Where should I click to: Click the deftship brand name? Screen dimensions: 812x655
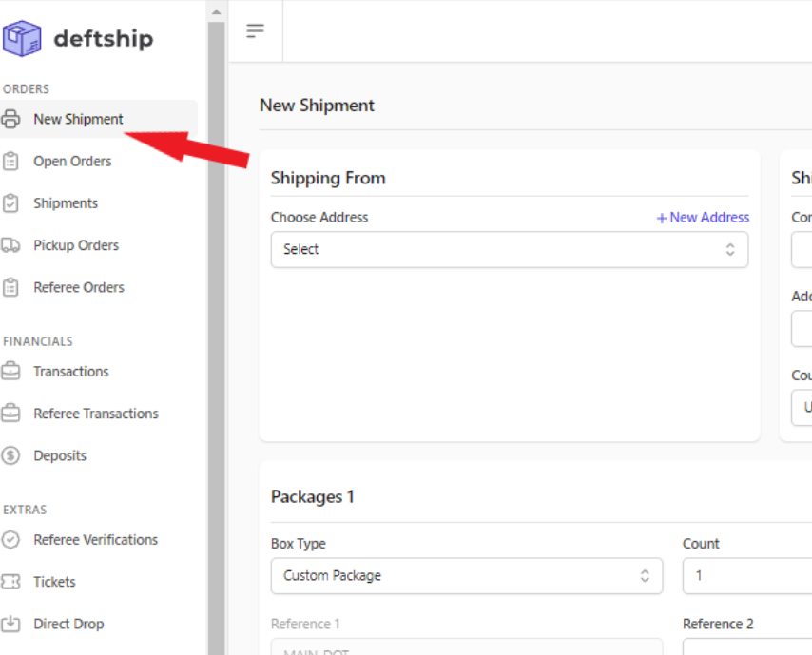tap(104, 39)
